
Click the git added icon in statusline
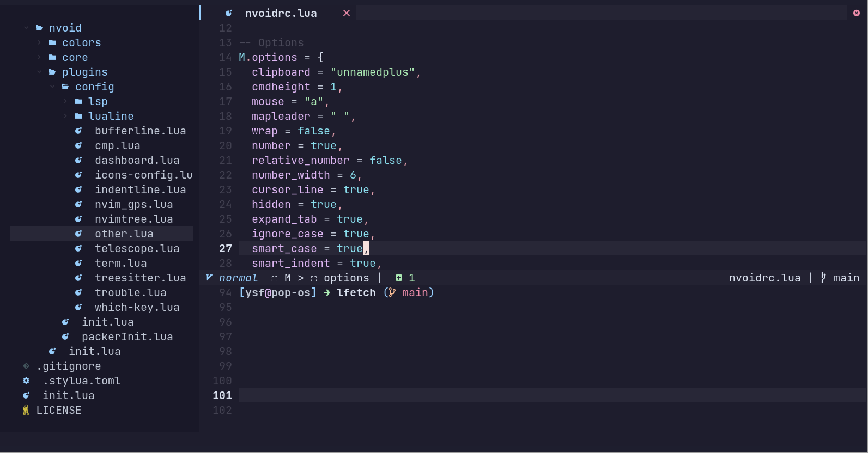[399, 278]
